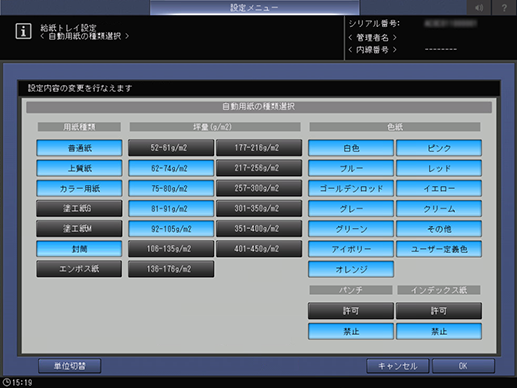517x388 pixels.
Task: Toggle weight 62-74g/m2
Action: click(171, 168)
